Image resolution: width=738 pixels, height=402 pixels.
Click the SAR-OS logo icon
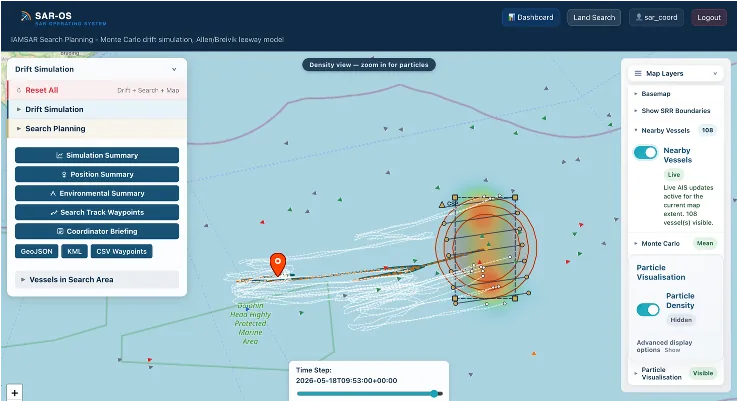(x=25, y=16)
